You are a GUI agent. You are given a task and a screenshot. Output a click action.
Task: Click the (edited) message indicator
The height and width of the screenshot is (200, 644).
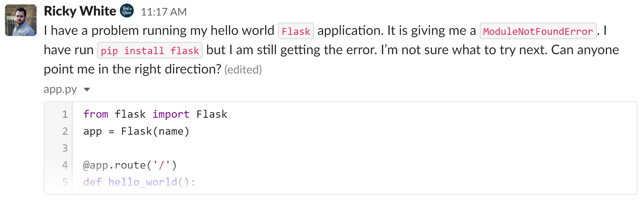[x=243, y=69]
